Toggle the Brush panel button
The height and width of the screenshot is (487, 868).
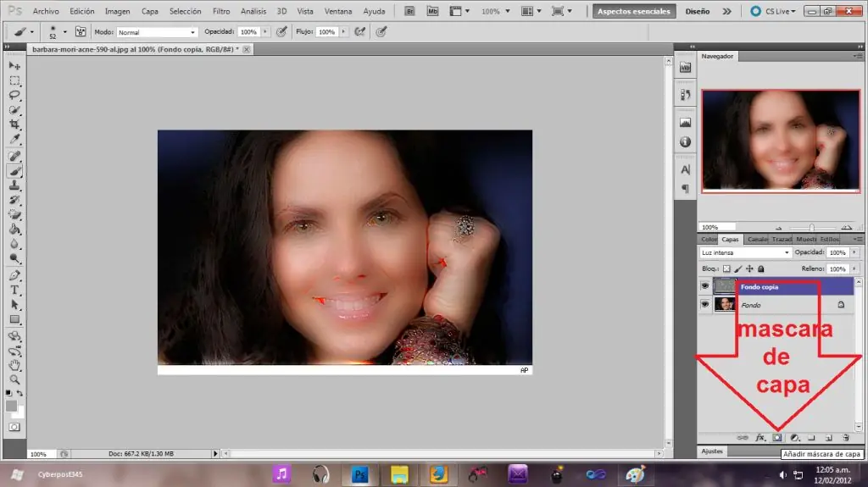click(81, 32)
